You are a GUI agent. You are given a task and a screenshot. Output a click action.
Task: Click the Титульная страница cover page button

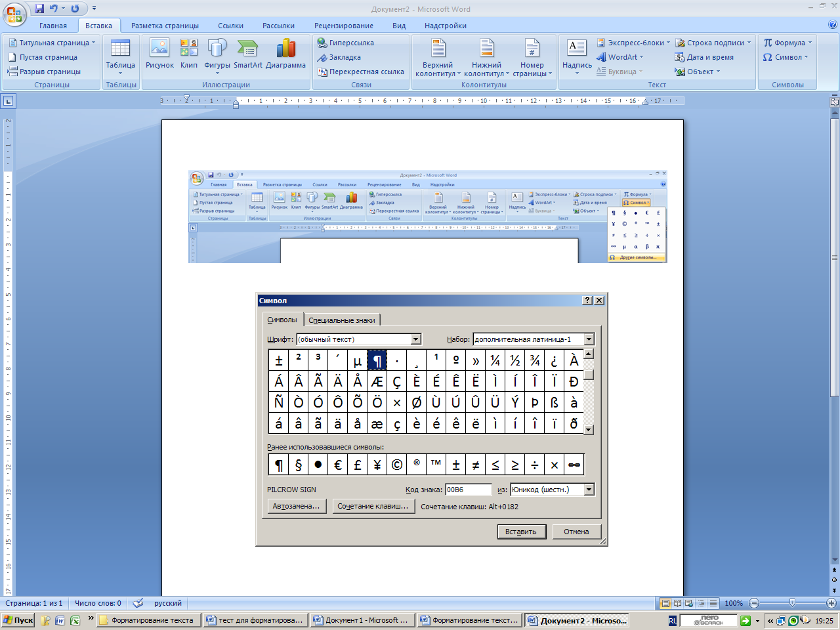tap(52, 43)
